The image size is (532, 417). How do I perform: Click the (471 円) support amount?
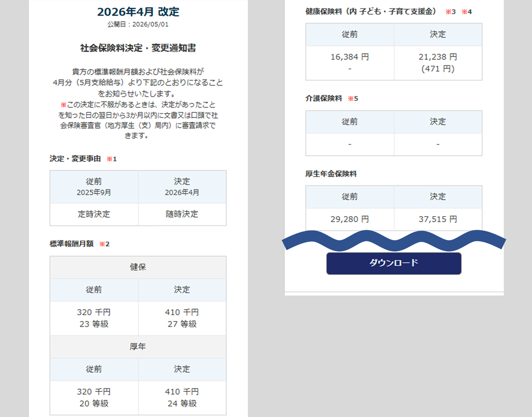tap(438, 69)
